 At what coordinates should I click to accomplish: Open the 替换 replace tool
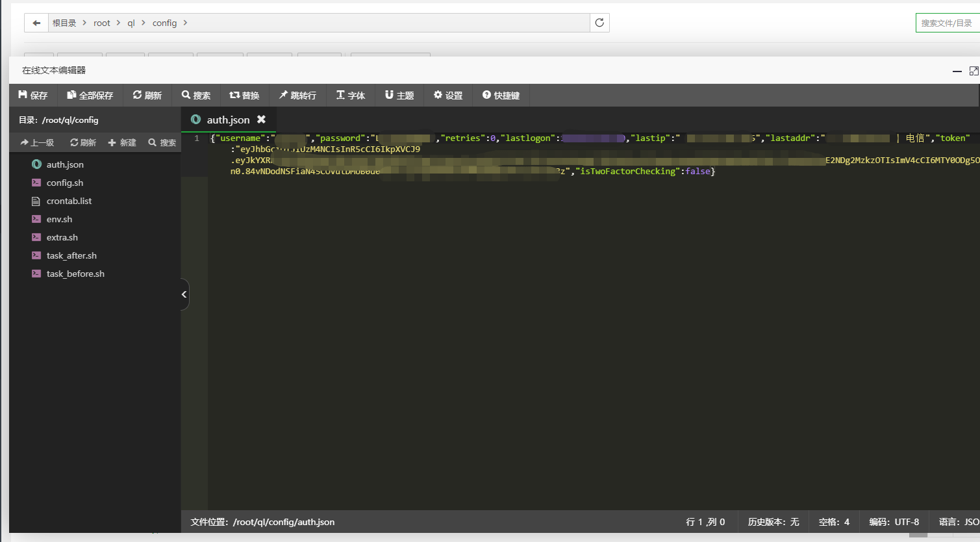click(x=245, y=95)
